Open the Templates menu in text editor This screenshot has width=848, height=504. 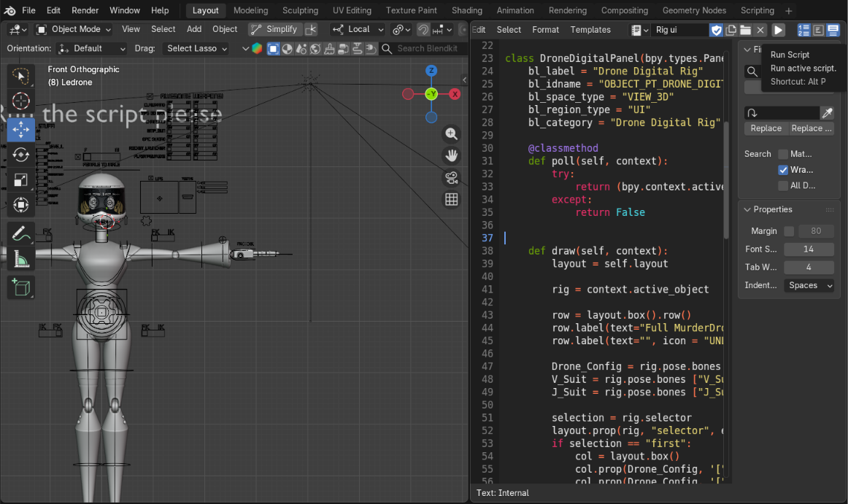[590, 30]
